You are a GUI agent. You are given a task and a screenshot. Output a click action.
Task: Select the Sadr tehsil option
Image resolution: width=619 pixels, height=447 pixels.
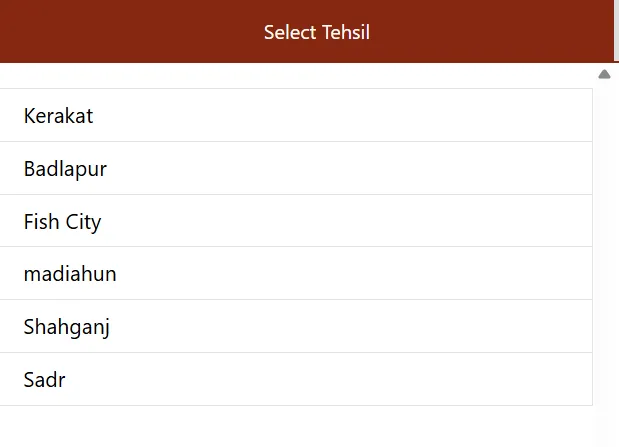click(45, 379)
